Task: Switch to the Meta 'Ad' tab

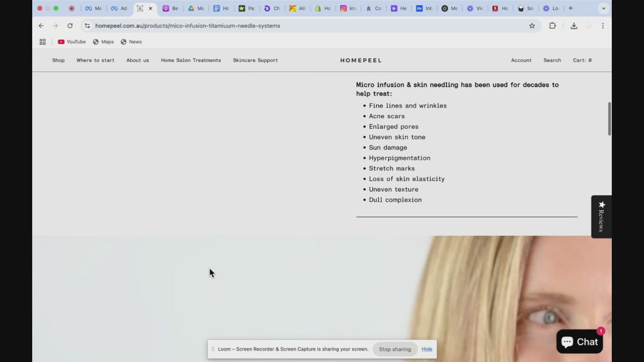Action: [119, 8]
